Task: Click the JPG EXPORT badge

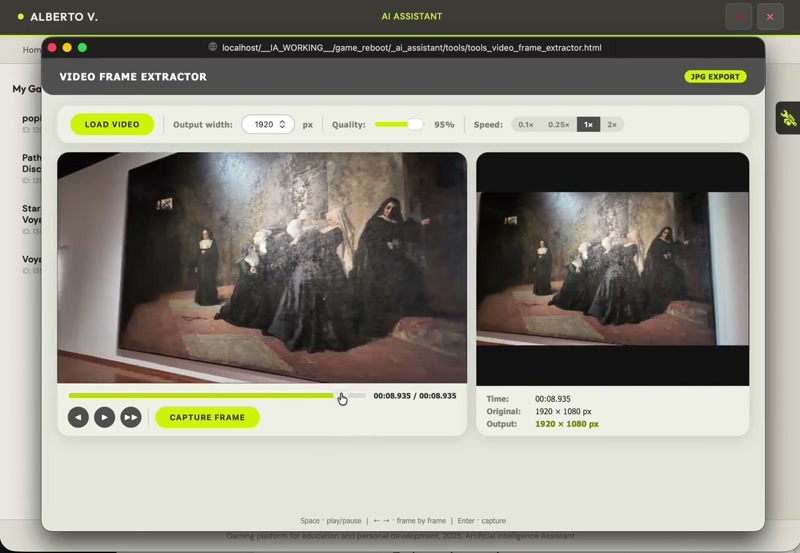Action: coord(715,77)
